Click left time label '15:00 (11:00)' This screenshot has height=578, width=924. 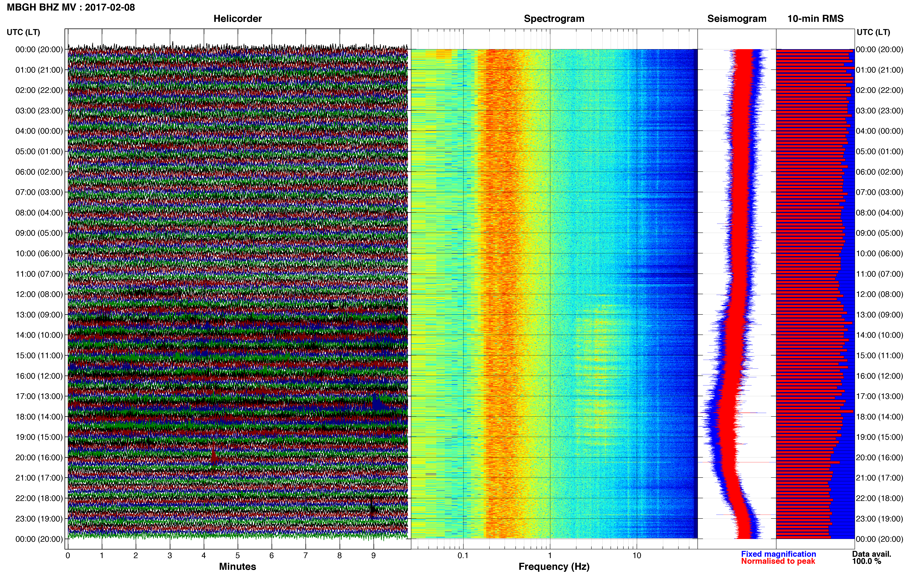click(39, 355)
